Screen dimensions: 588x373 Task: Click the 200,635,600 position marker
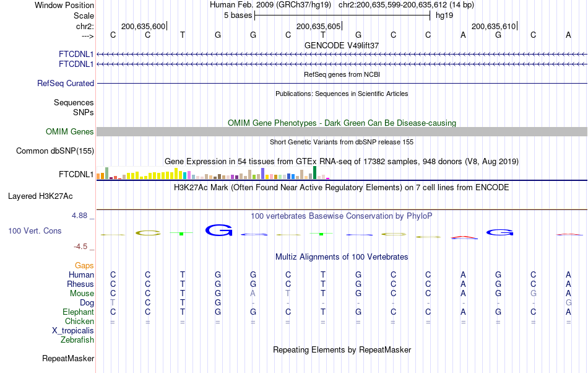[x=143, y=26]
